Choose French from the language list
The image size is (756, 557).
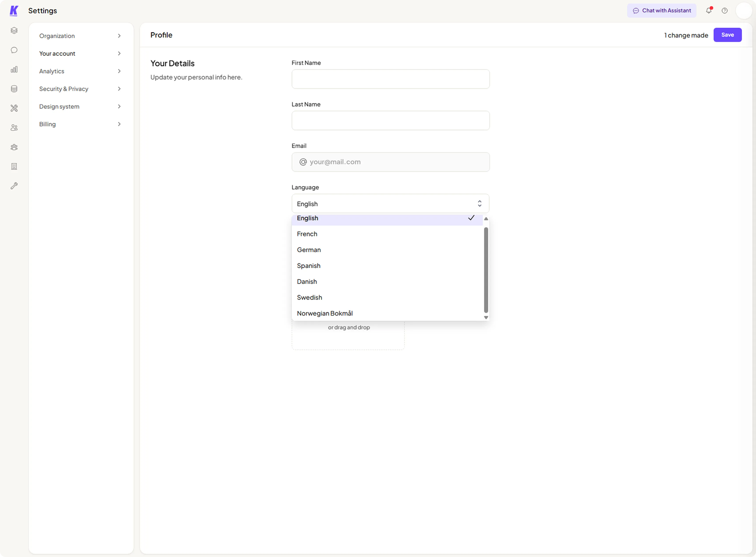point(387,234)
